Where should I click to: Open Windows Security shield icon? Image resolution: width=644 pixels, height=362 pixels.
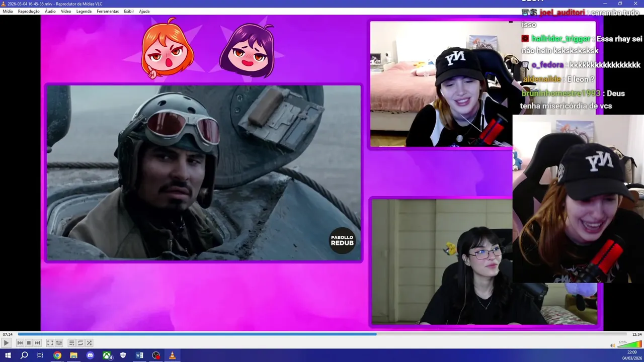click(123, 355)
